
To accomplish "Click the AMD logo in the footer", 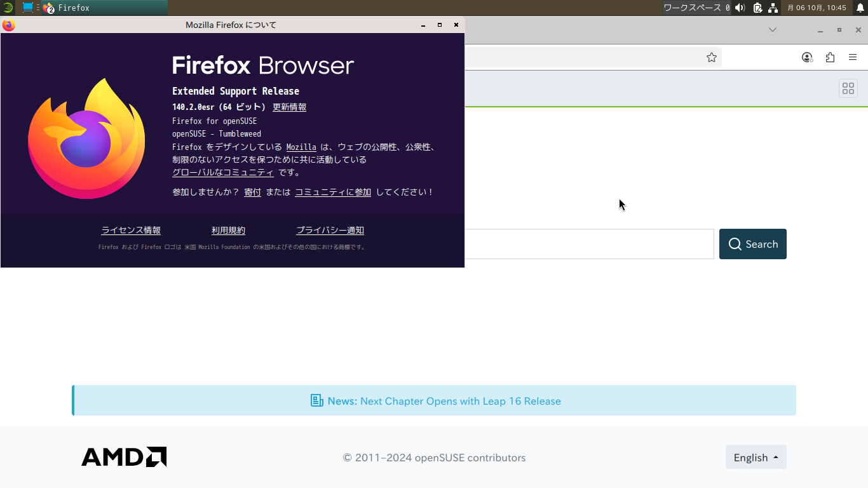I will [x=124, y=457].
